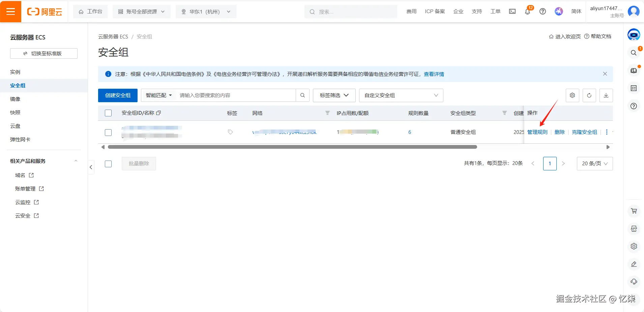Screen dimensions: 644x312
Task: Filter by network type funnel icon
Action: [327, 113]
